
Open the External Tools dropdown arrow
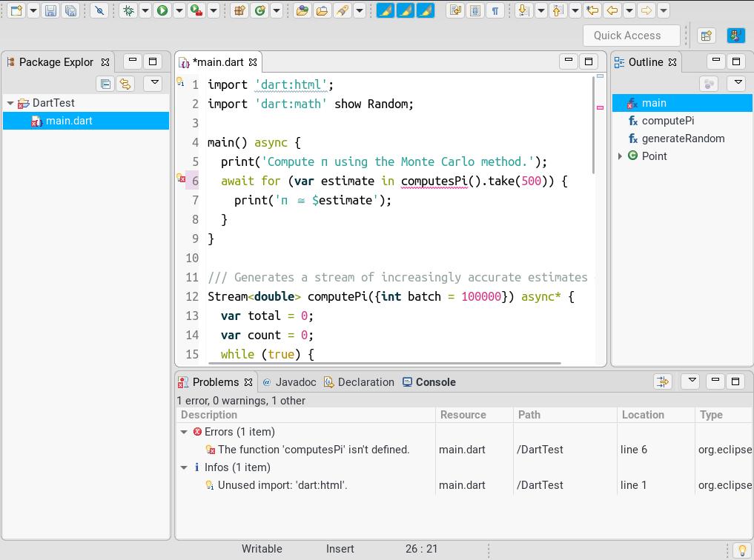click(214, 10)
